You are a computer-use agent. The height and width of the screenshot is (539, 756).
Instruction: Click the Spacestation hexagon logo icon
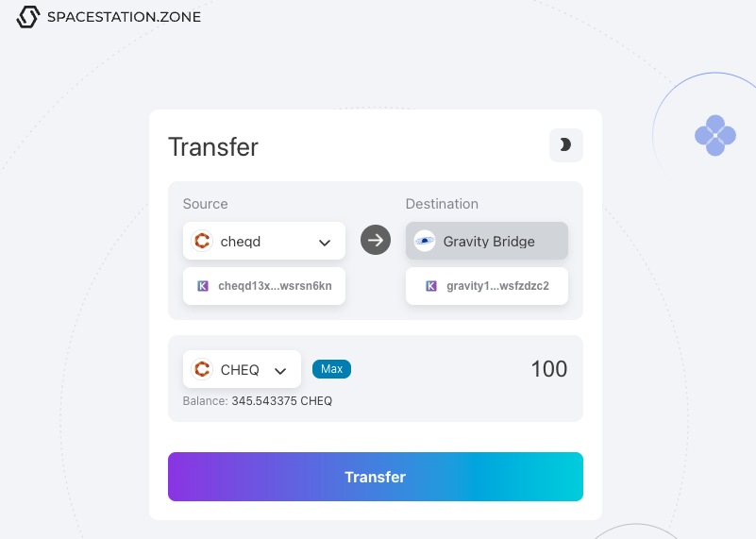click(29, 17)
